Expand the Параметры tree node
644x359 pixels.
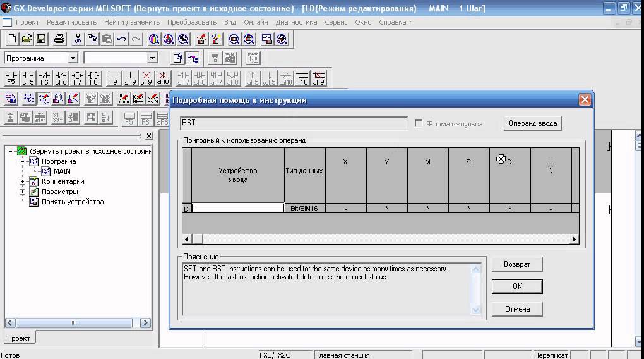23,192
